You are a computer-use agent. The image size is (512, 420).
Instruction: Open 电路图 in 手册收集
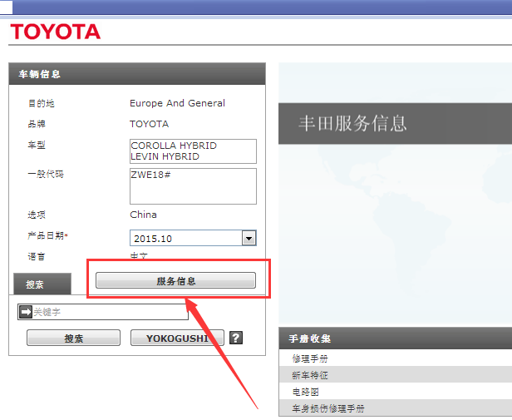(x=306, y=392)
